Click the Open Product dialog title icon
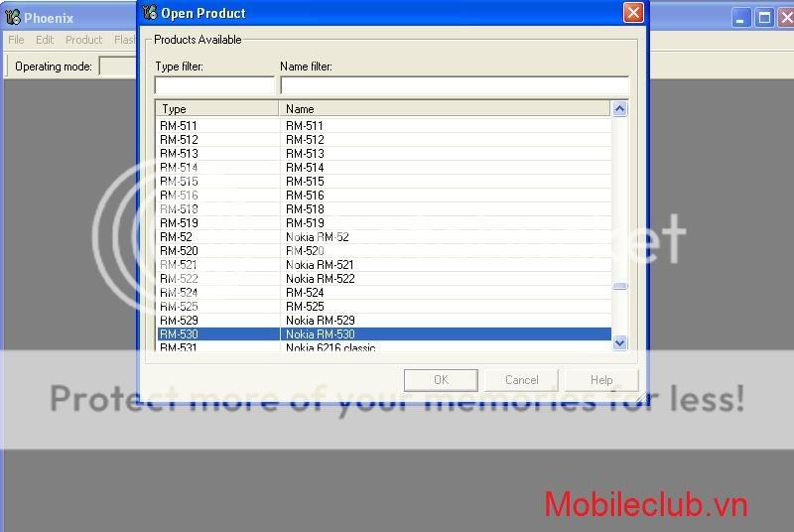This screenshot has width=794, height=532. point(150,13)
